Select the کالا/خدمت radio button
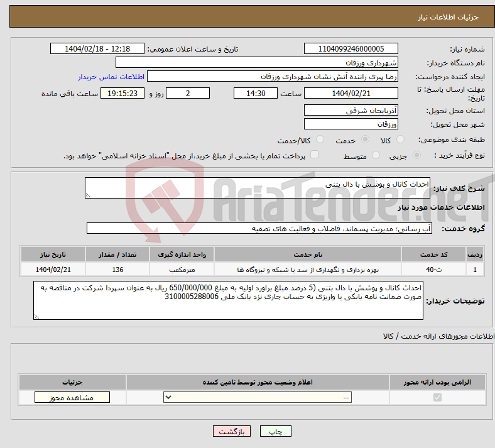495x448 pixels. click(x=320, y=139)
